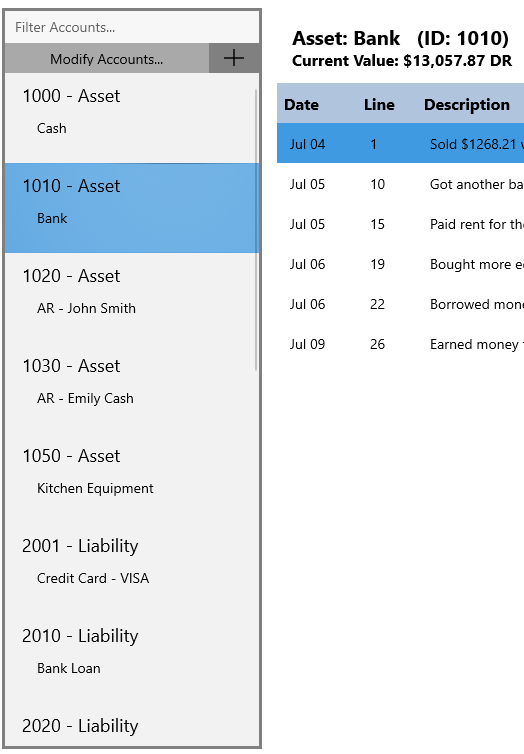
Task: Select Bank Loan liability account
Action: point(130,657)
